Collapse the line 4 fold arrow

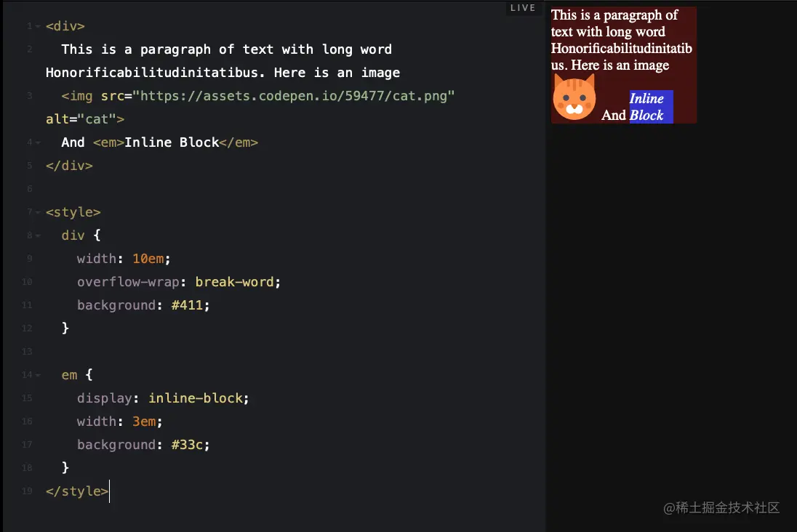[38, 142]
